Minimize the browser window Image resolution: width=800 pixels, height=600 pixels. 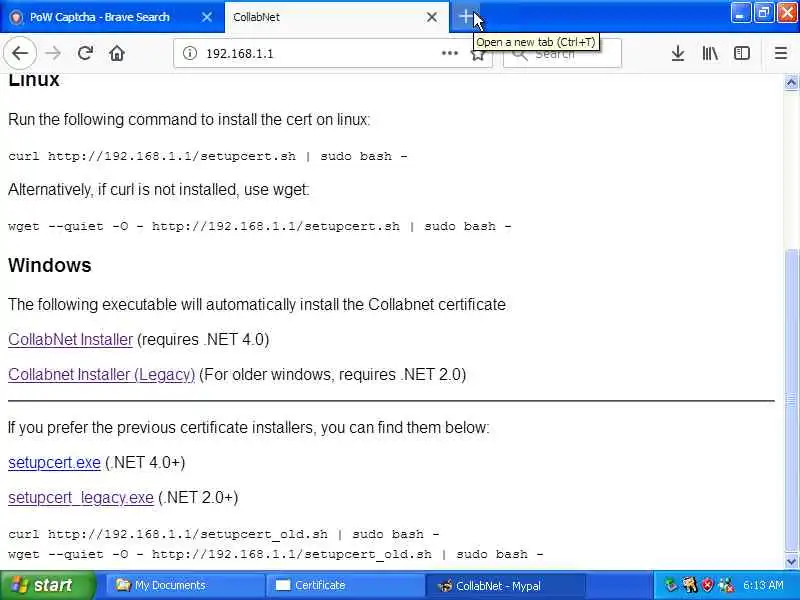740,14
